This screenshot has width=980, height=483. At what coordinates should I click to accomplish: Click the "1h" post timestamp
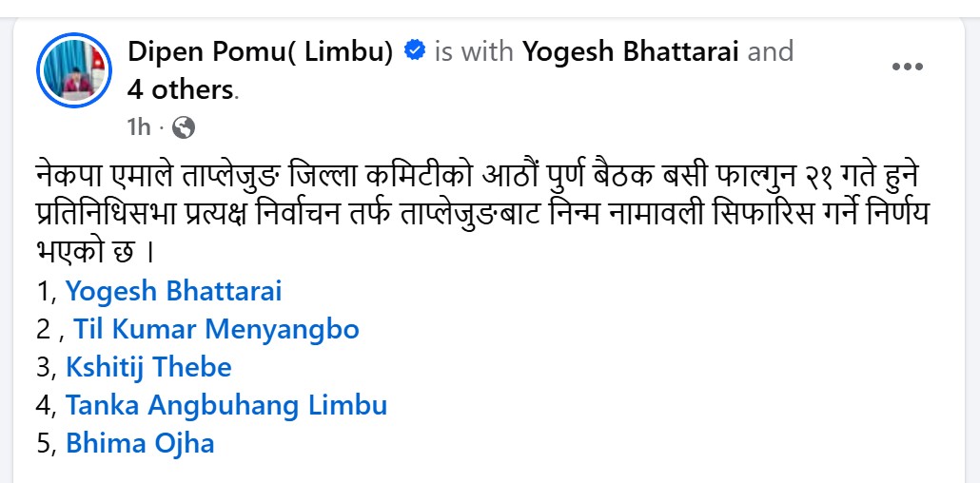pos(139,126)
